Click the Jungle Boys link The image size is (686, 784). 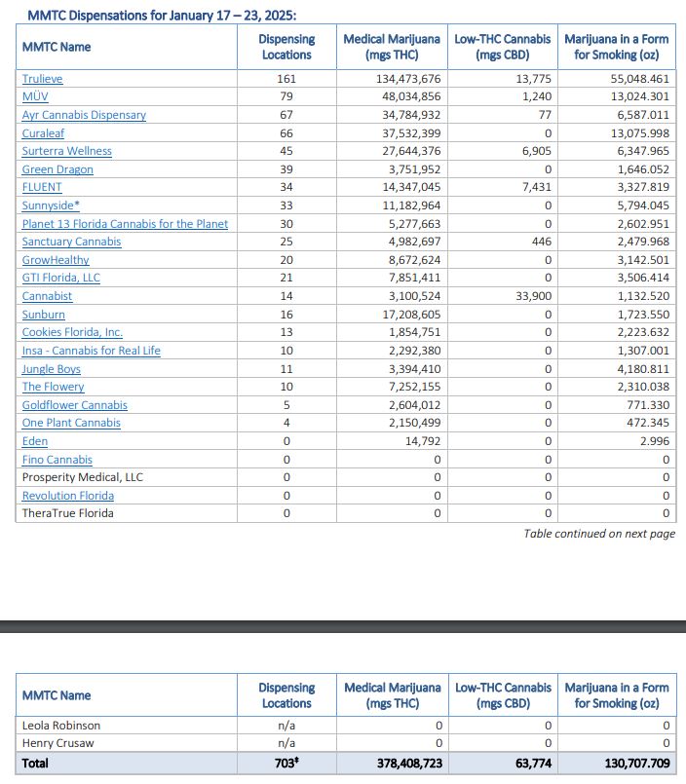pyautogui.click(x=52, y=369)
